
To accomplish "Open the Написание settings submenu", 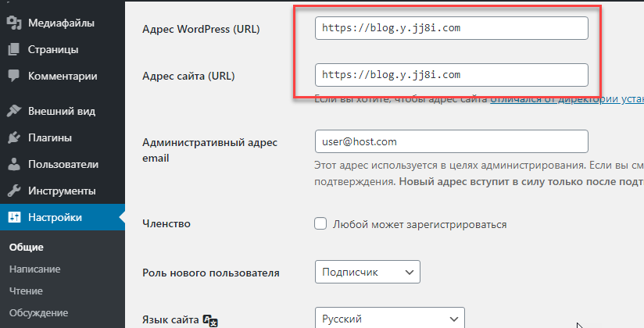I will [x=35, y=269].
